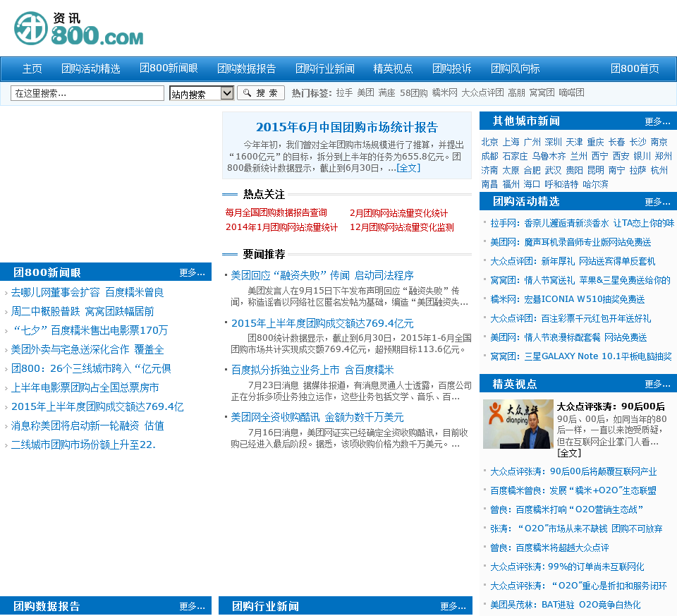The height and width of the screenshot is (616, 677).
Task: Open 百度拟分拆独立业务上市 article
Action: tap(312, 370)
